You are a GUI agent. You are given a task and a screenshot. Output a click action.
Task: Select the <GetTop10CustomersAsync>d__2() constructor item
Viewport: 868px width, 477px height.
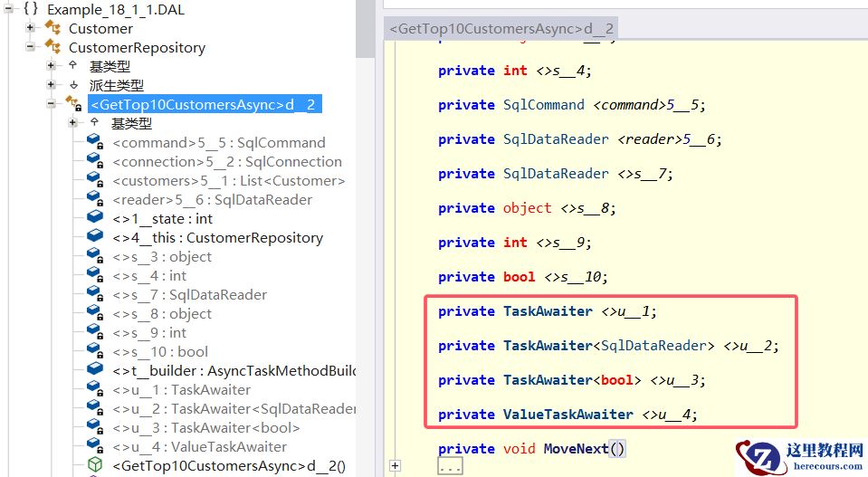coord(229,465)
